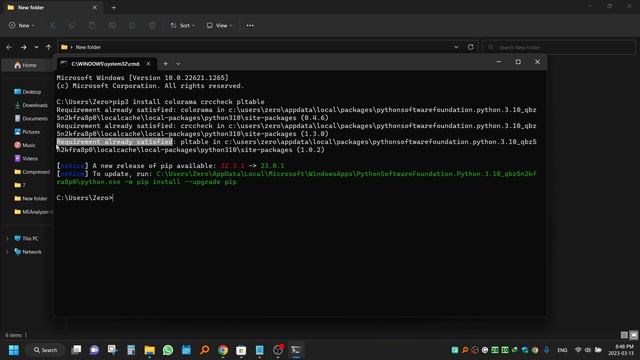Open Desktop in Explorer sidebar
The height and width of the screenshot is (360, 640).
27,92
